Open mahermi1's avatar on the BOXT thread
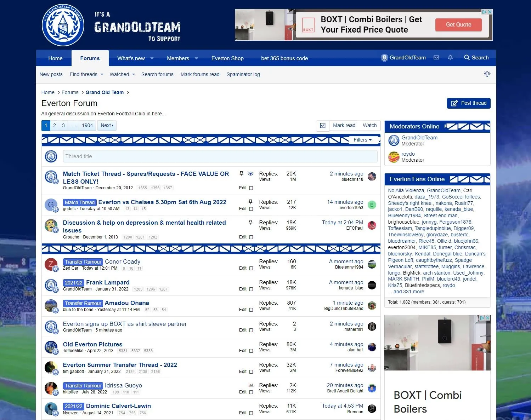531x420 pixels. click(372, 327)
